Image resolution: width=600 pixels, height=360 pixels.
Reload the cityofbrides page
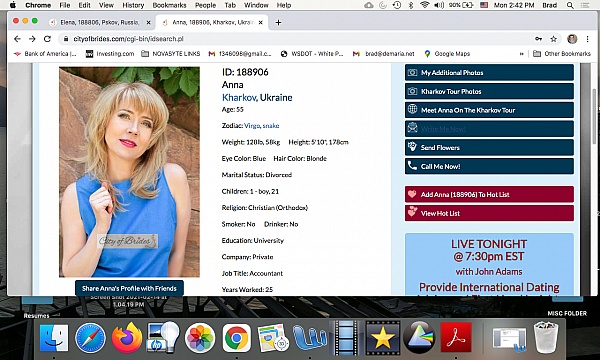(x=47, y=39)
